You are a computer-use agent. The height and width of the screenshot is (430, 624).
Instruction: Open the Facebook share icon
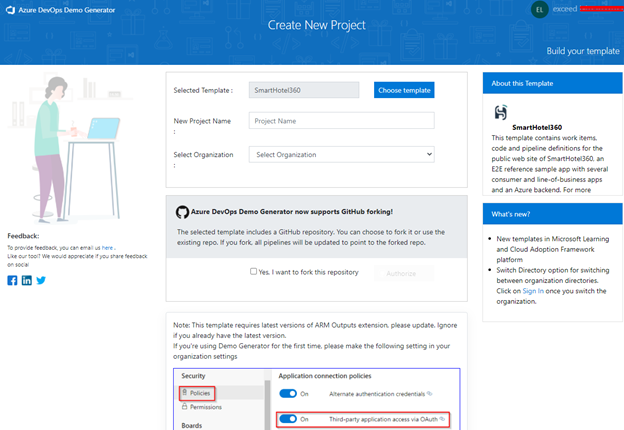coord(12,280)
